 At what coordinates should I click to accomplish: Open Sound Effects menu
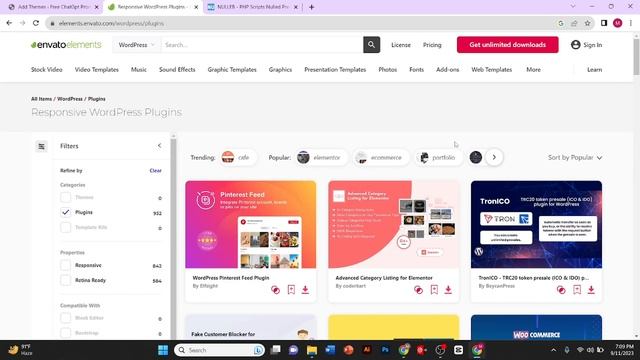pos(177,70)
